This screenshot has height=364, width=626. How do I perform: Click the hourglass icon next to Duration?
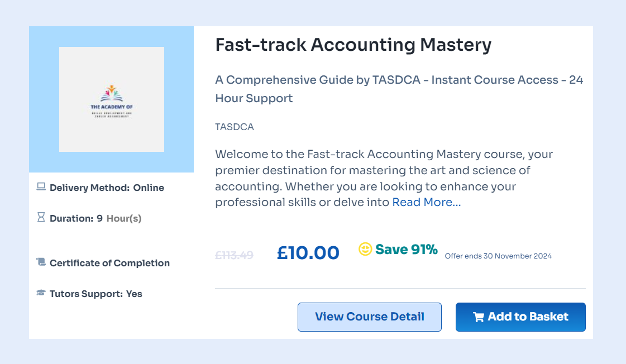click(x=41, y=218)
